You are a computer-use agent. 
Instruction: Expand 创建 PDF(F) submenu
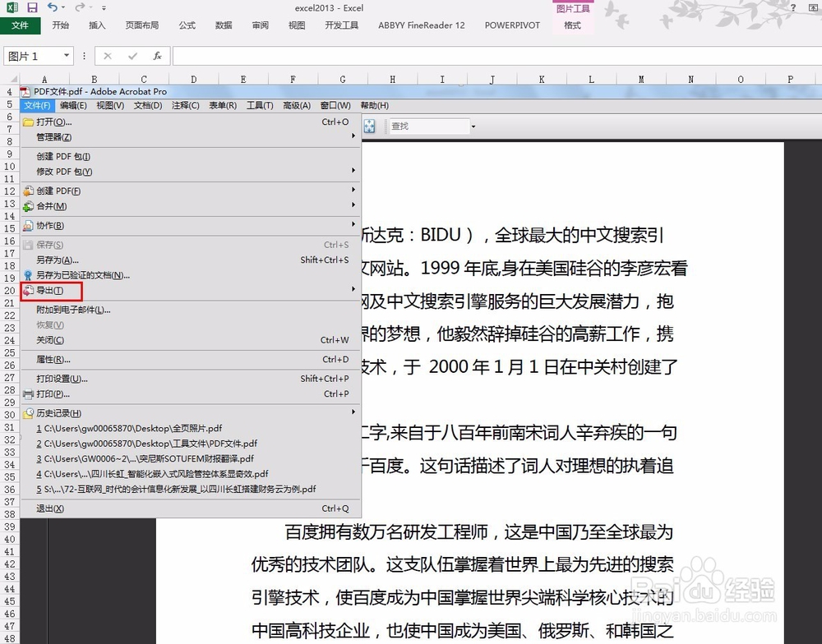(x=191, y=191)
